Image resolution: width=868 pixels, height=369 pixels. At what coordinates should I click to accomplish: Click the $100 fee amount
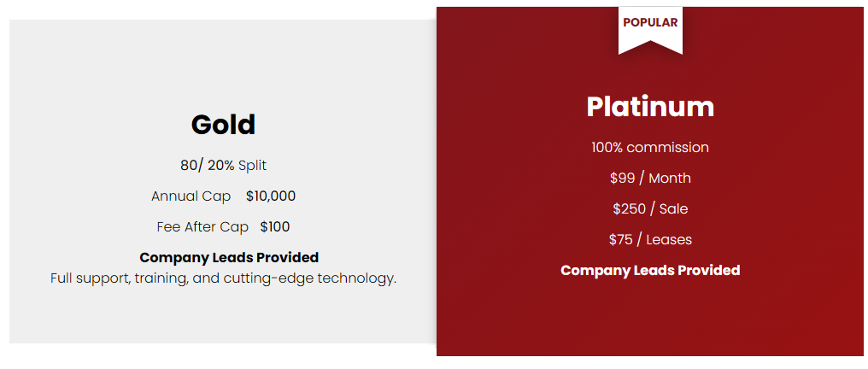[x=275, y=227]
